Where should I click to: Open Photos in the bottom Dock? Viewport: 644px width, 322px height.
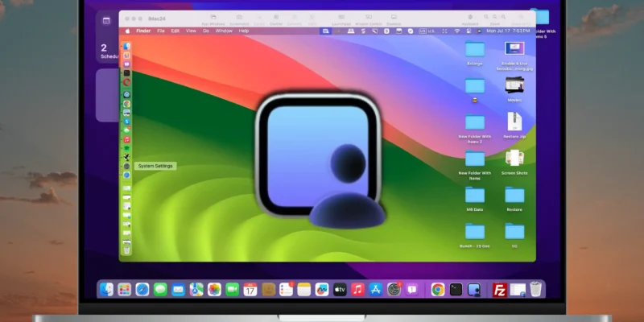click(214, 290)
